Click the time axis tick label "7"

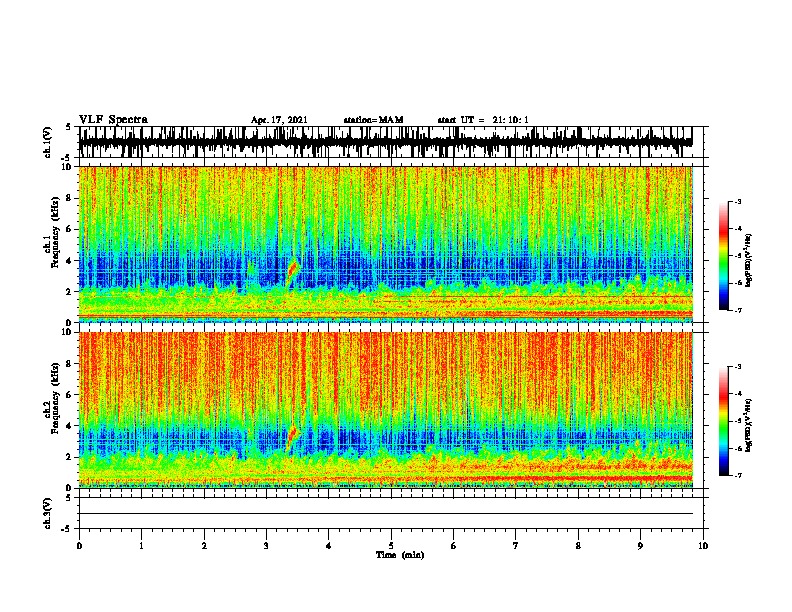[516, 546]
